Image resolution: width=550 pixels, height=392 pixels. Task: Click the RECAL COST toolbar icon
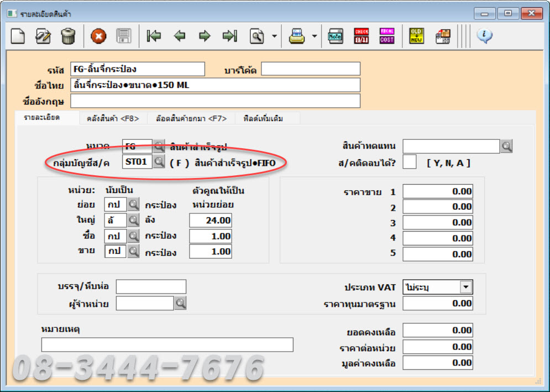pos(386,36)
